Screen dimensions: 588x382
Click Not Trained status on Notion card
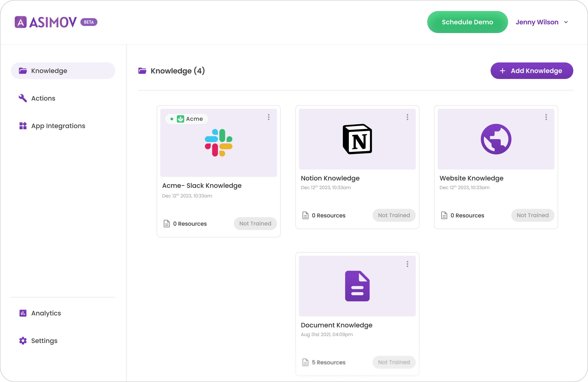point(394,215)
